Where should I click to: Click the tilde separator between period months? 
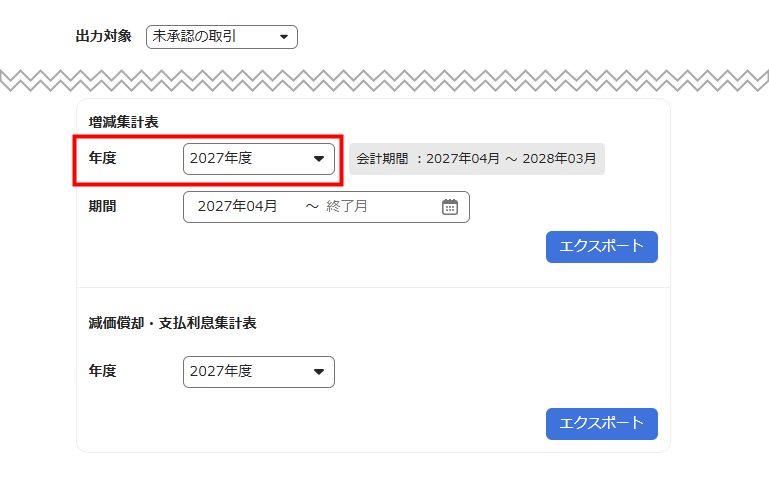[x=311, y=207]
